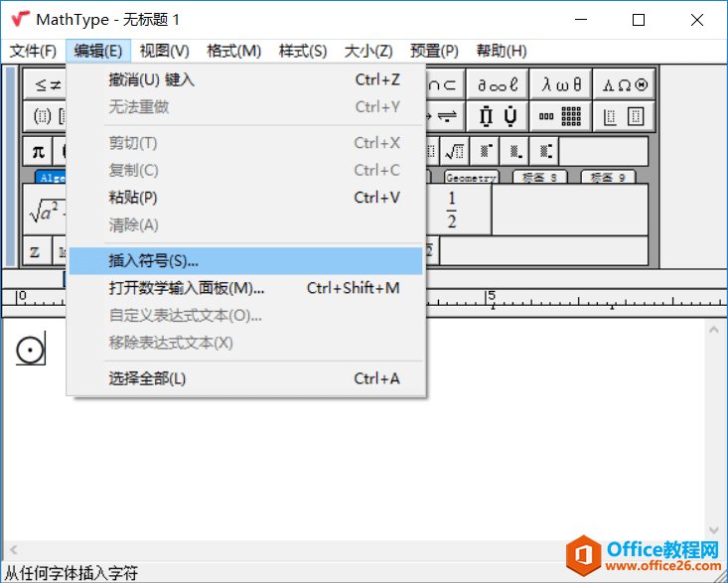
Task: Click the toolbar's blue docking handle strip
Action: [x=11, y=166]
